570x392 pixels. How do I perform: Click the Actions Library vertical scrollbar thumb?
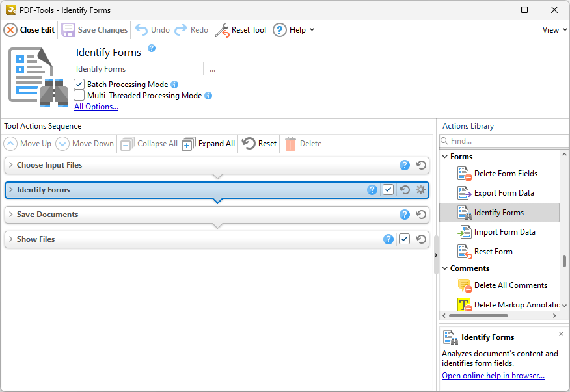click(564, 261)
